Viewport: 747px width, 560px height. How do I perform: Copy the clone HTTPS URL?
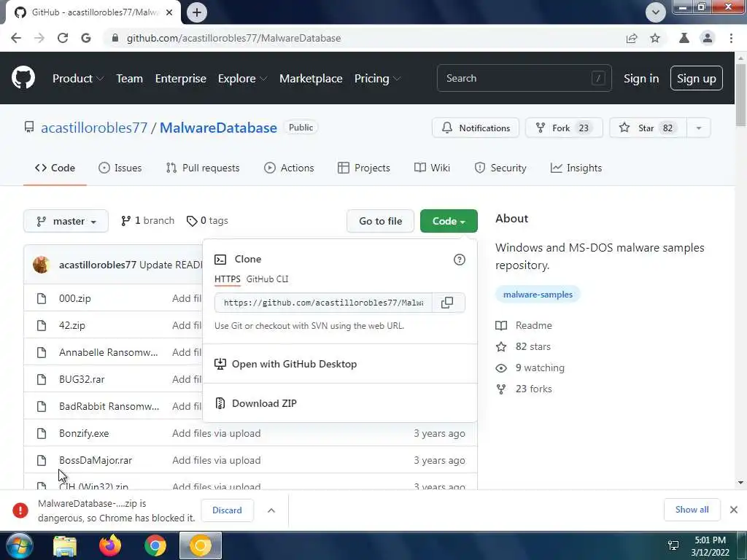coord(447,303)
